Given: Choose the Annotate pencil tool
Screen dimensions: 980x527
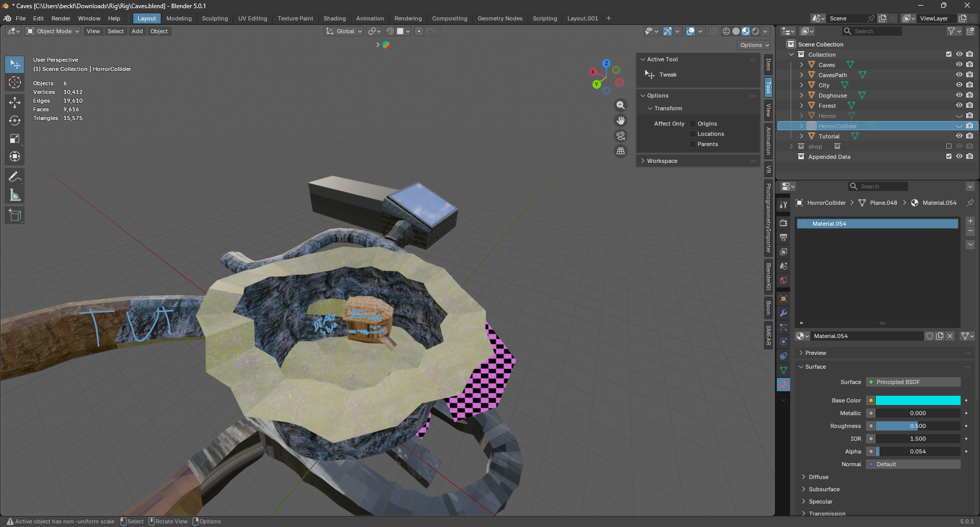Looking at the screenshot, I should pos(15,177).
